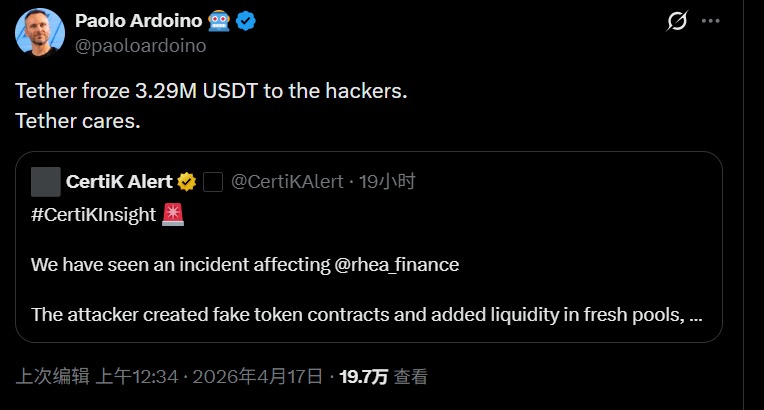Screen dimensions: 764x410
Task: Click CertiK Alert's gold verified badge
Action: 187,182
